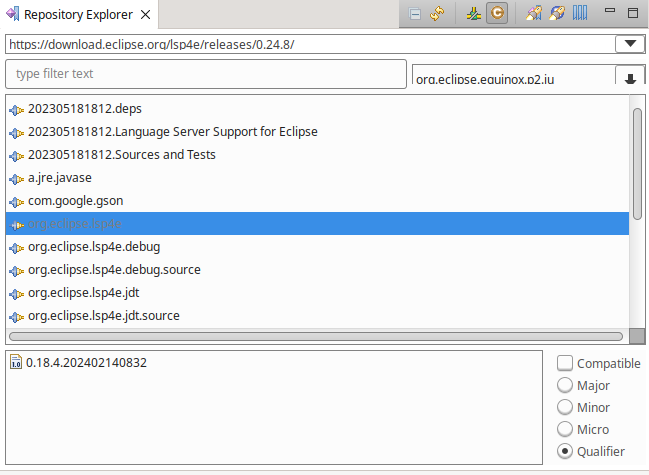Image resolution: width=649 pixels, height=475 pixels.
Task: Select the Repository Explorer tab
Action: 79,15
